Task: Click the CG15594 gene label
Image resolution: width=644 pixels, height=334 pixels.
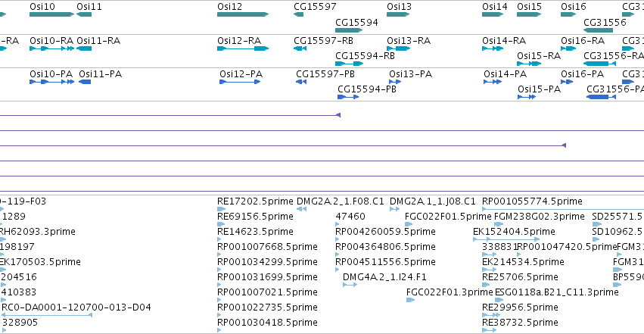Action: click(x=356, y=23)
